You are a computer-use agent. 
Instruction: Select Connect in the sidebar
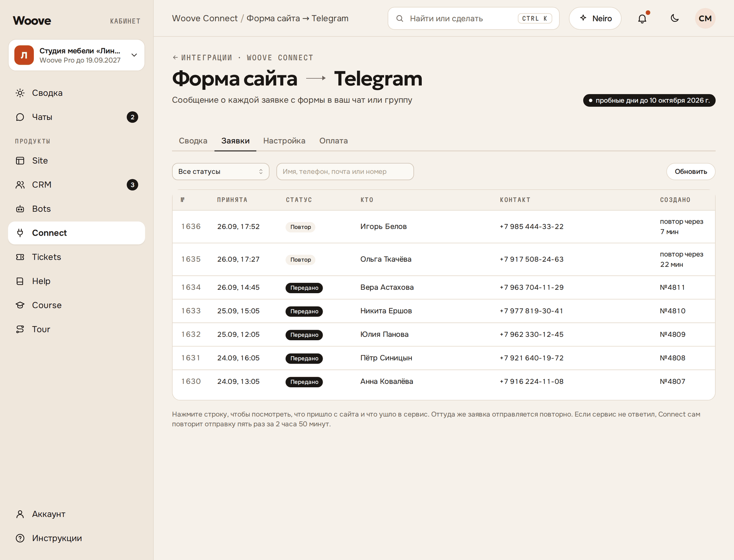tap(77, 233)
